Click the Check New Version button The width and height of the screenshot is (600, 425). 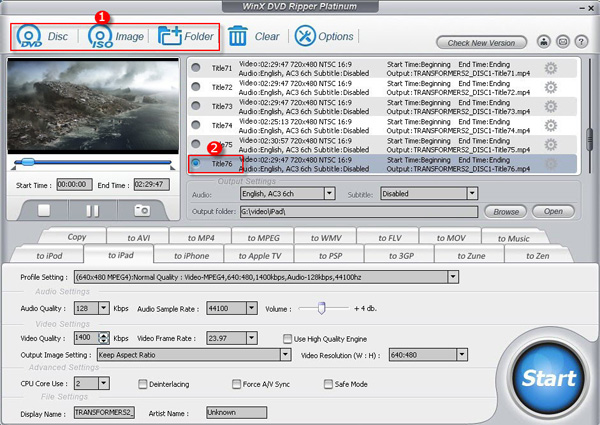481,43
